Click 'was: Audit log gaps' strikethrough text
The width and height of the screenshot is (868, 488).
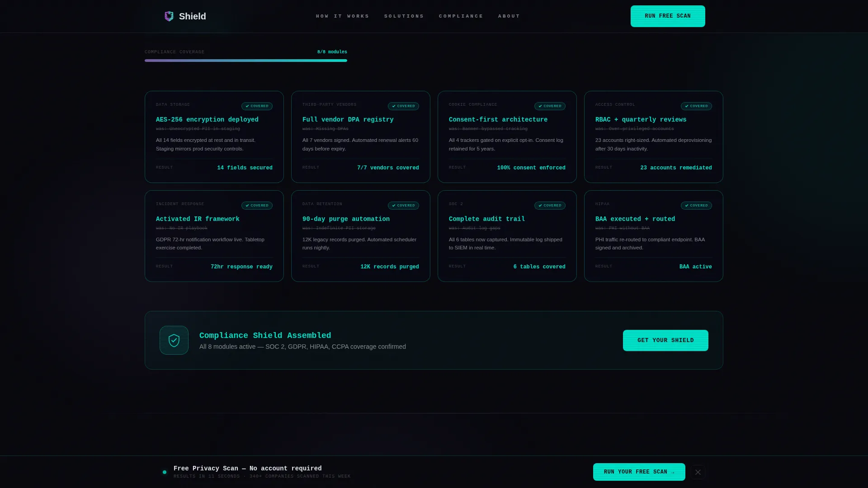[x=475, y=228]
